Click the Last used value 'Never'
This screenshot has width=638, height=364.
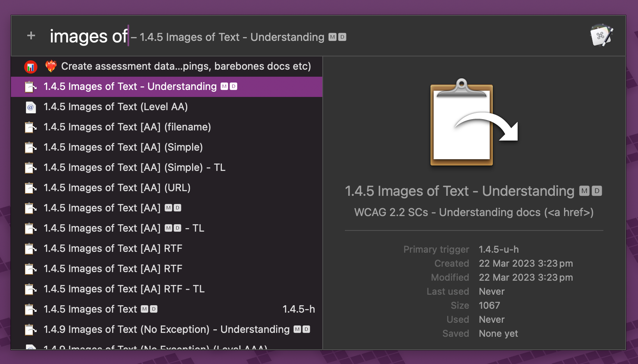(x=492, y=292)
